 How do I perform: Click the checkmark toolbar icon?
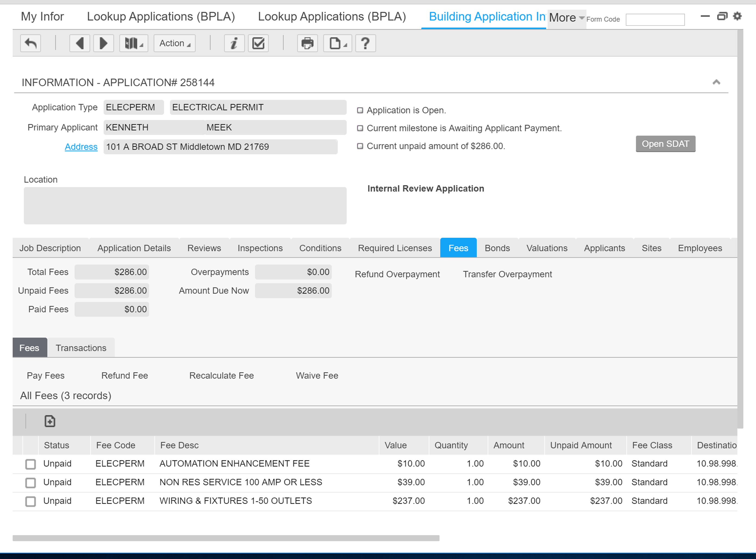[258, 43]
